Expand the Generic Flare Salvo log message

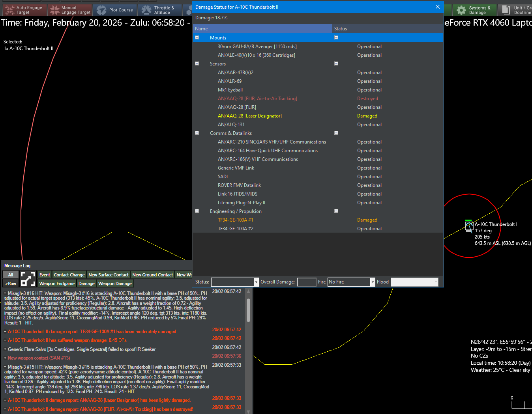tap(5, 349)
